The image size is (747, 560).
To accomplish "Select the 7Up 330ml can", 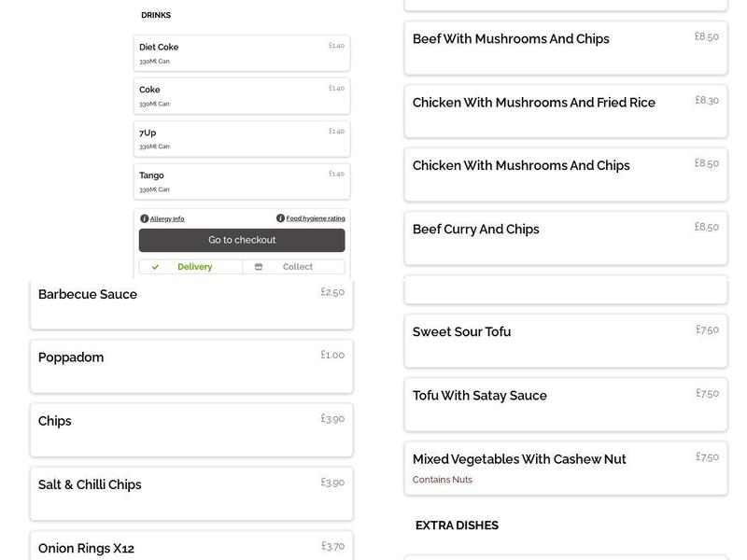I will coord(241,137).
